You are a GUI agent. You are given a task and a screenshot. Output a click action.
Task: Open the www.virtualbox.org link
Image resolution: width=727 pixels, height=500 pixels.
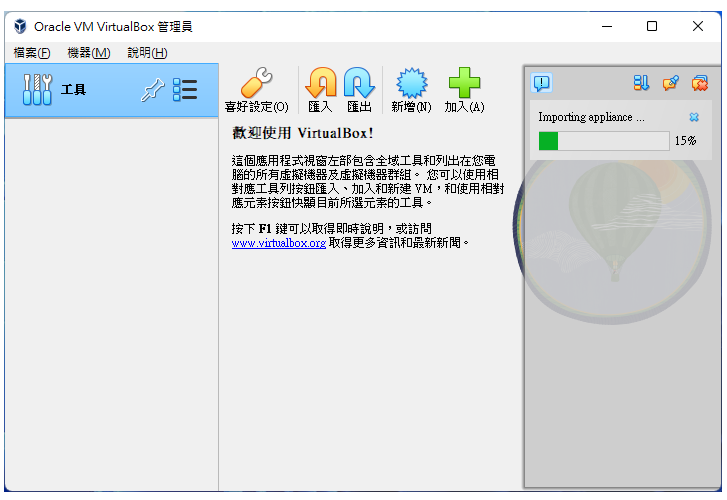279,243
